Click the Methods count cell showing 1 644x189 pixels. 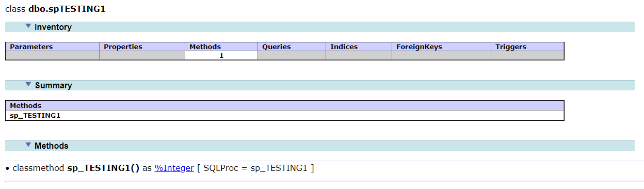pos(221,55)
